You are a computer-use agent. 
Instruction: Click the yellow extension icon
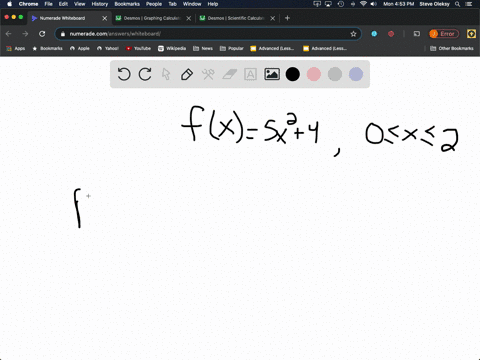[x=471, y=34]
